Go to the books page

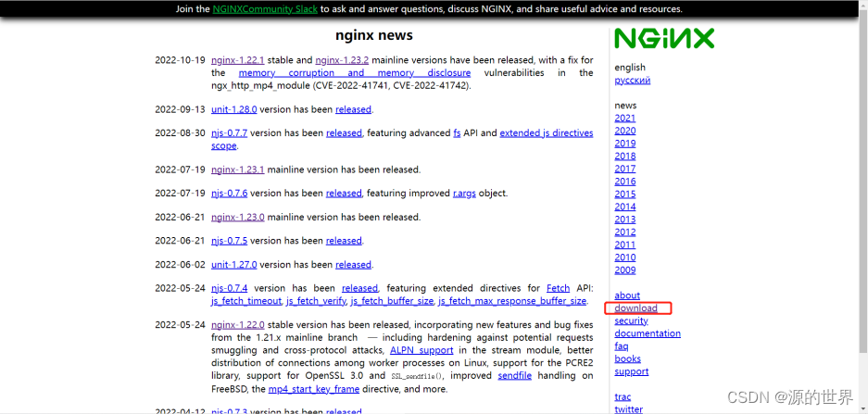tap(628, 359)
